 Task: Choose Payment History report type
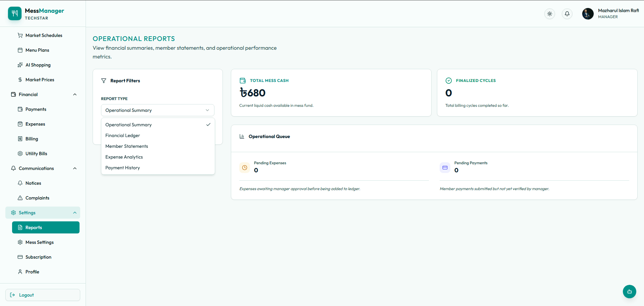coord(158,168)
